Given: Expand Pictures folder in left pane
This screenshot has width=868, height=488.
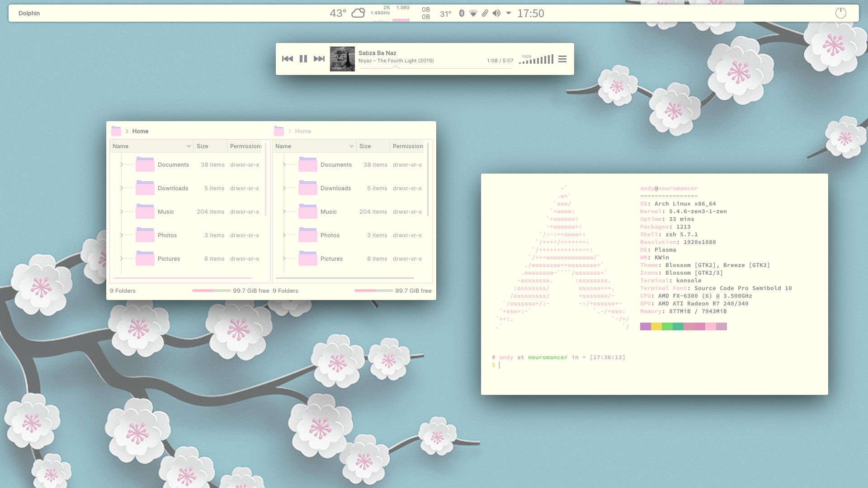Looking at the screenshot, I should [x=122, y=258].
